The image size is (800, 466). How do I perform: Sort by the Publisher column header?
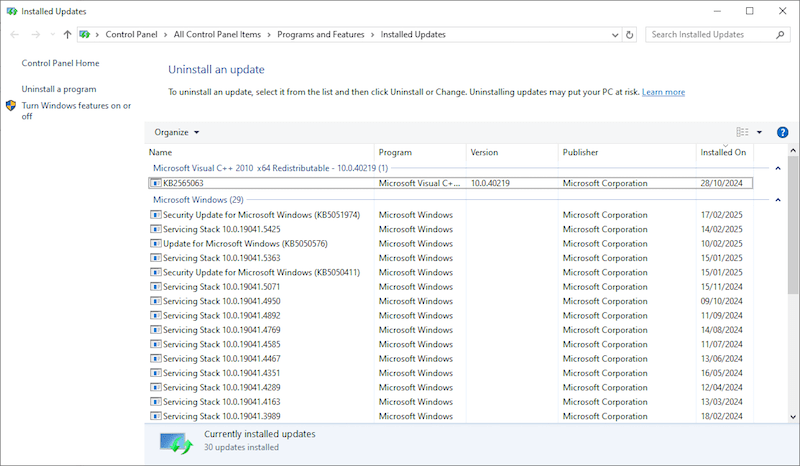(628, 152)
